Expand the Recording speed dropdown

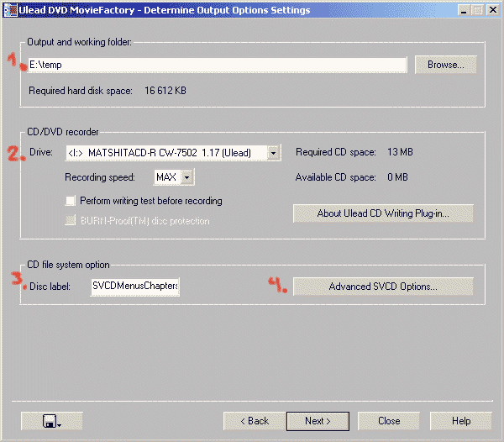186,177
